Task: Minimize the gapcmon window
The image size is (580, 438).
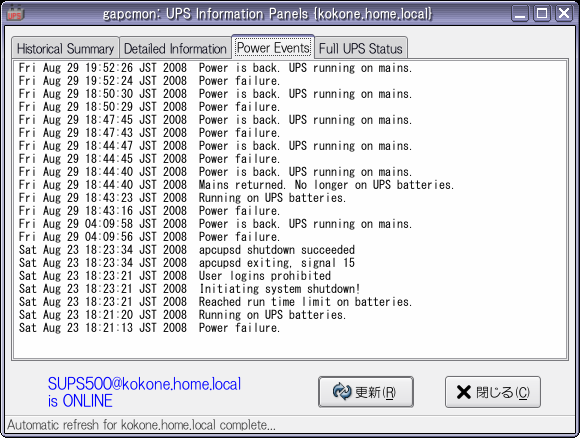Action: (520, 14)
